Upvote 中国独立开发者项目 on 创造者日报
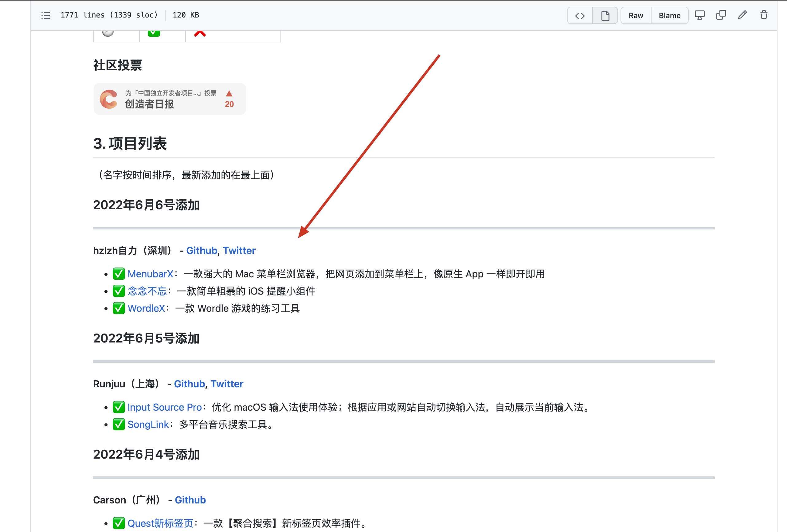The height and width of the screenshot is (532, 787). click(x=229, y=94)
